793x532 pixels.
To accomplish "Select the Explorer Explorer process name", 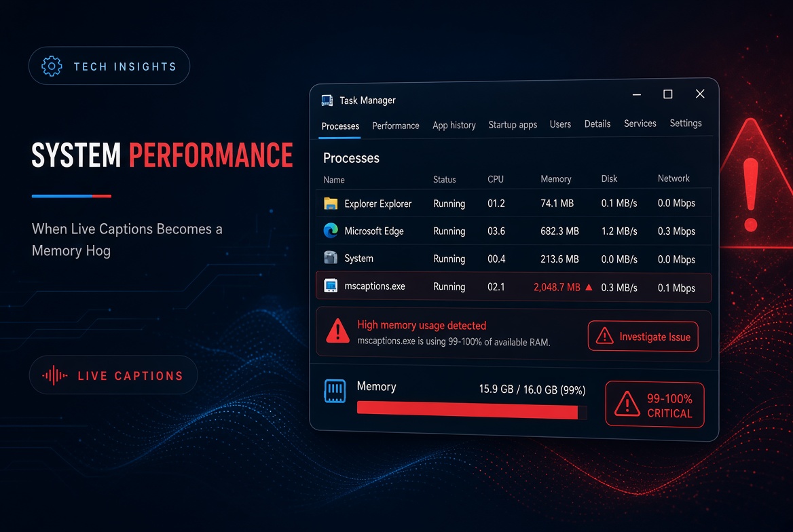I will (377, 204).
